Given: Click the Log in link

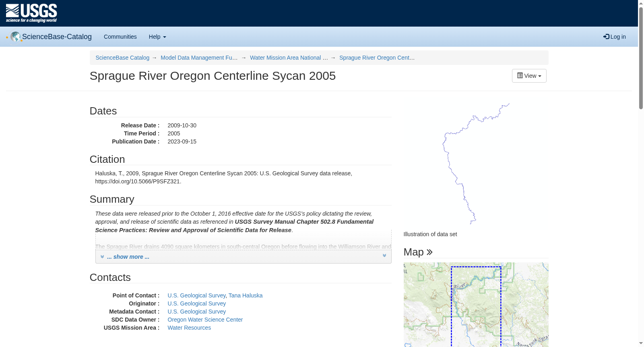Looking at the screenshot, I should (615, 37).
